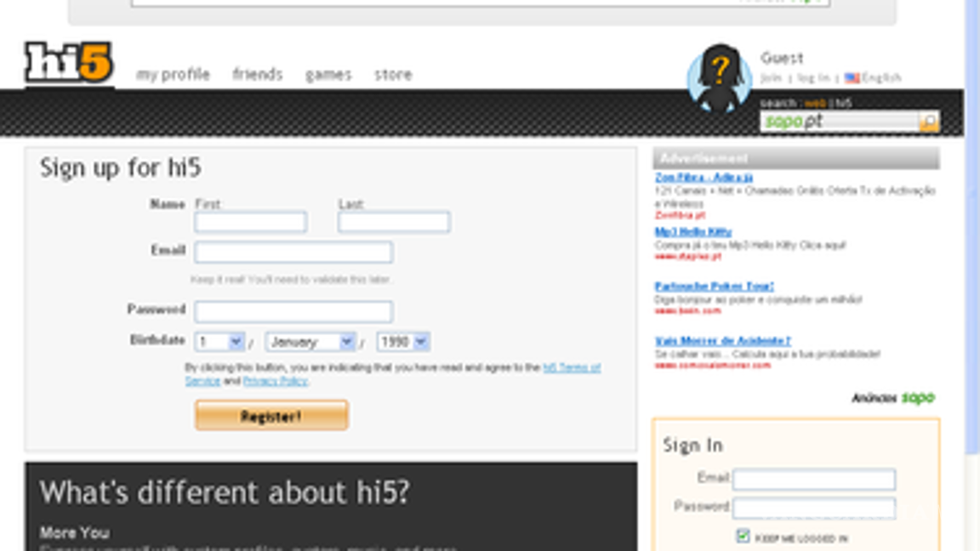Click the US flag language icon
This screenshot has width=980, height=551.
coord(852,78)
